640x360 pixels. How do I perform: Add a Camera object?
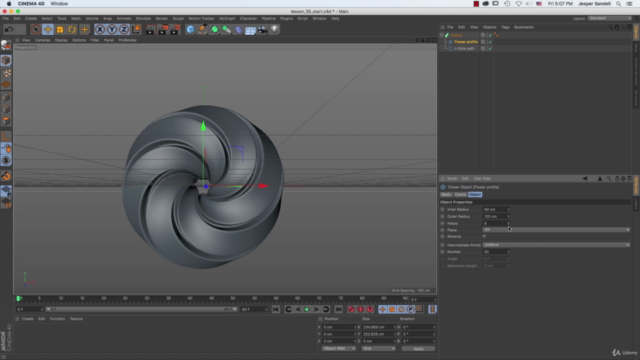(x=262, y=29)
